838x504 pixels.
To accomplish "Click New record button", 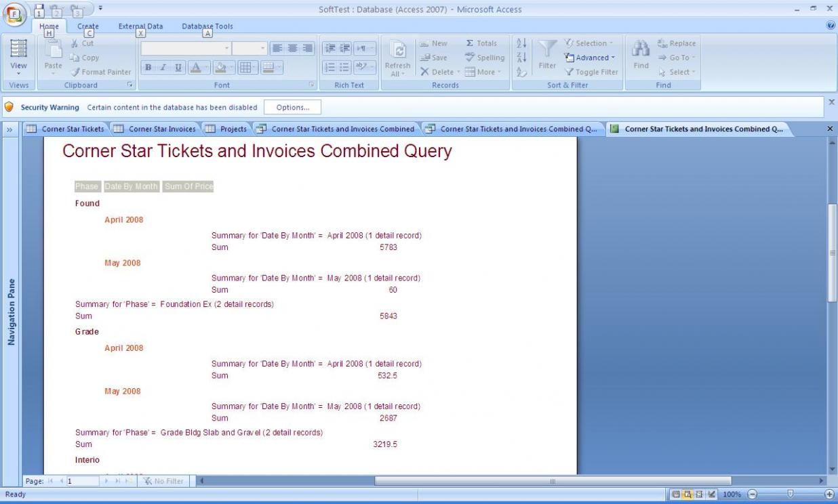I will [434, 43].
